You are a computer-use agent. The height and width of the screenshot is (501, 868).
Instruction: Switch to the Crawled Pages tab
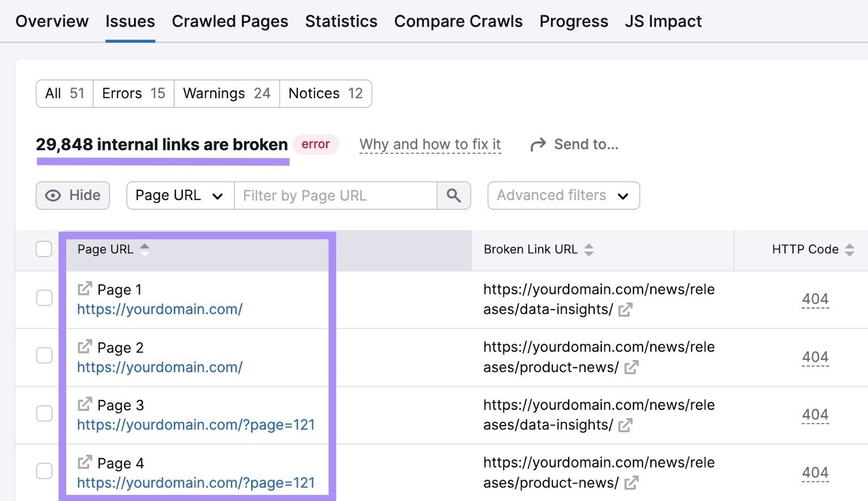(x=230, y=21)
